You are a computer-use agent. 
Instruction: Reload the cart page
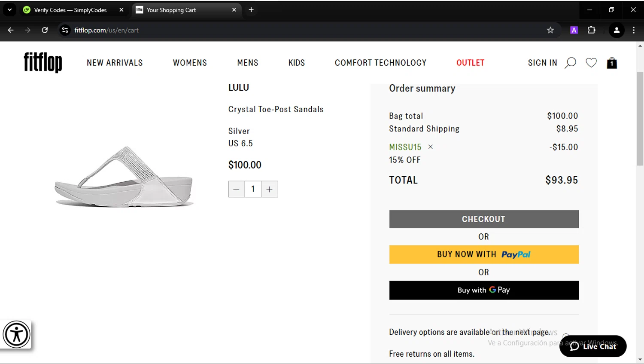[45, 30]
